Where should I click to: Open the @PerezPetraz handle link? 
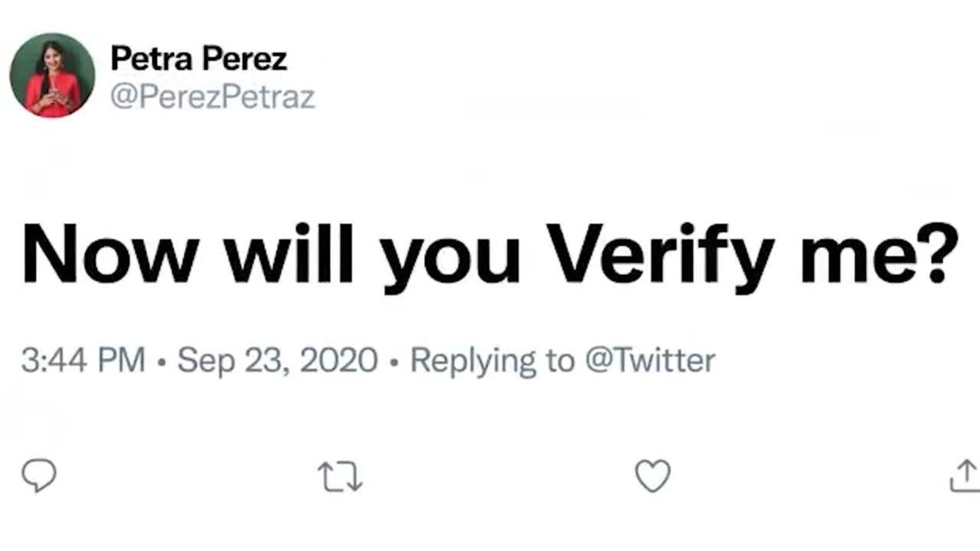212,97
